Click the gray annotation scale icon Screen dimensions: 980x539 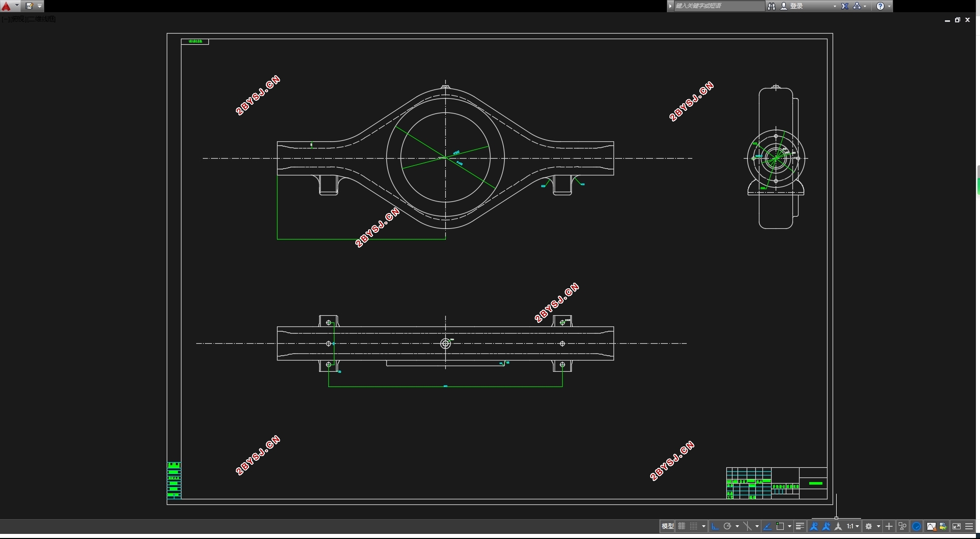point(838,526)
